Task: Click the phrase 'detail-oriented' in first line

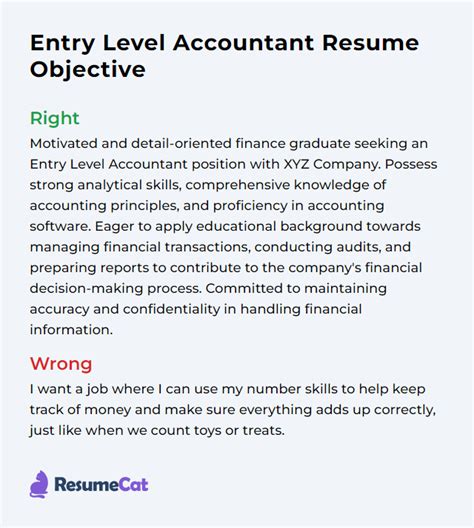Action: pyautogui.click(x=181, y=143)
